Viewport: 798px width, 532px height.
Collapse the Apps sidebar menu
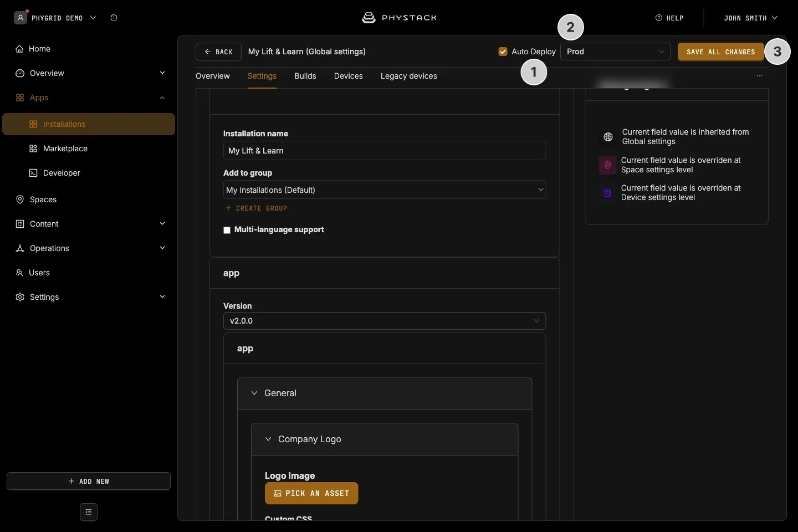click(162, 98)
